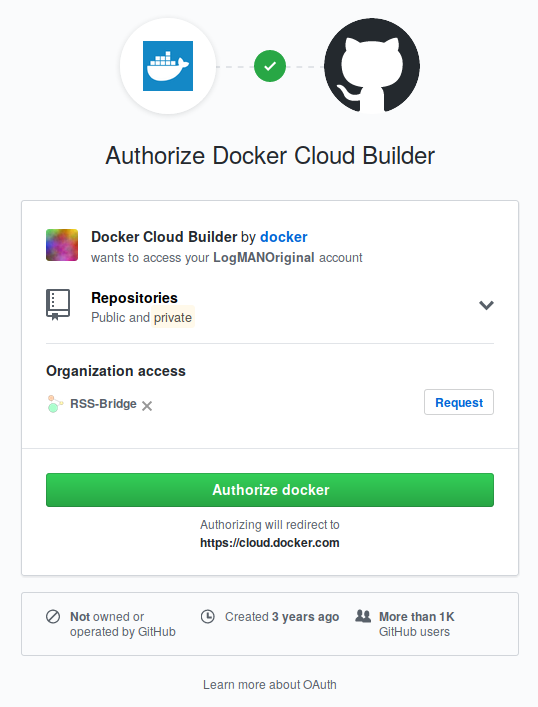Click the X mark beside RSS-Bridge

pyautogui.click(x=147, y=406)
